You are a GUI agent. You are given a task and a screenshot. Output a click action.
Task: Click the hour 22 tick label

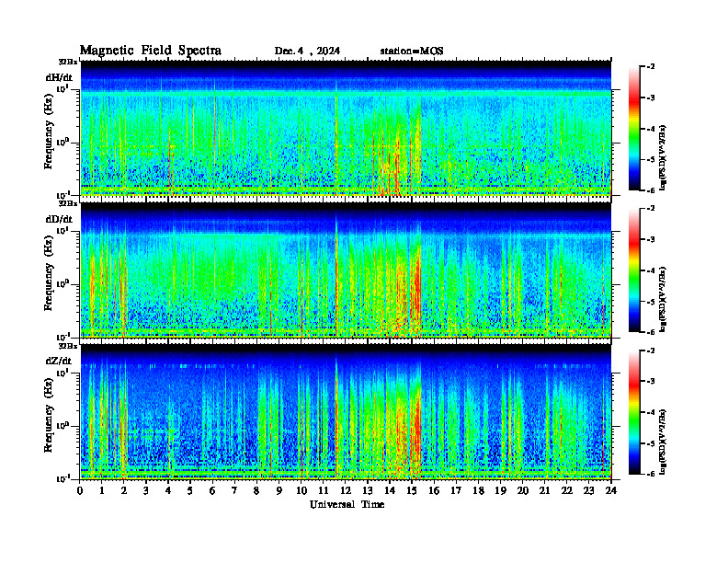(x=567, y=491)
